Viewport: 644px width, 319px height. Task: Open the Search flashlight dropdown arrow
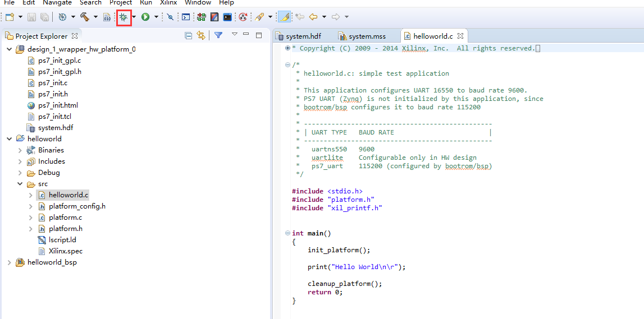click(x=270, y=17)
